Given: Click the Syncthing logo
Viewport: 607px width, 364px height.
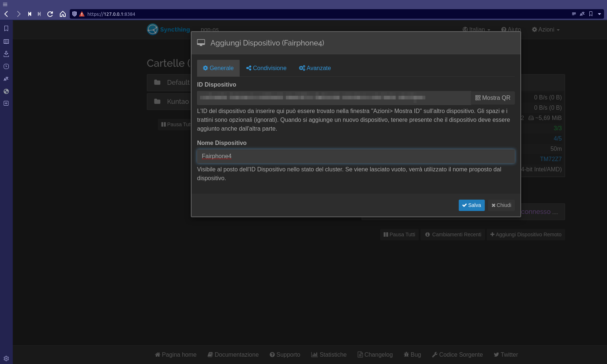Looking at the screenshot, I should tap(168, 29).
